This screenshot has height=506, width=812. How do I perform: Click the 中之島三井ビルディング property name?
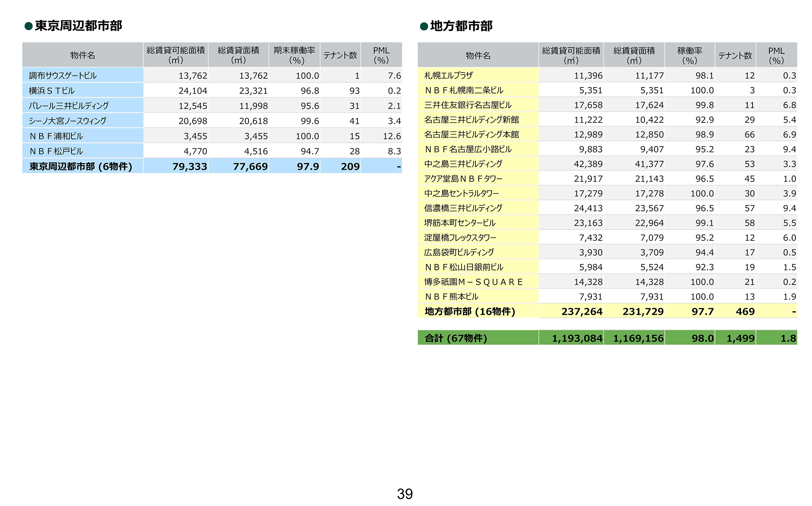[x=463, y=164]
